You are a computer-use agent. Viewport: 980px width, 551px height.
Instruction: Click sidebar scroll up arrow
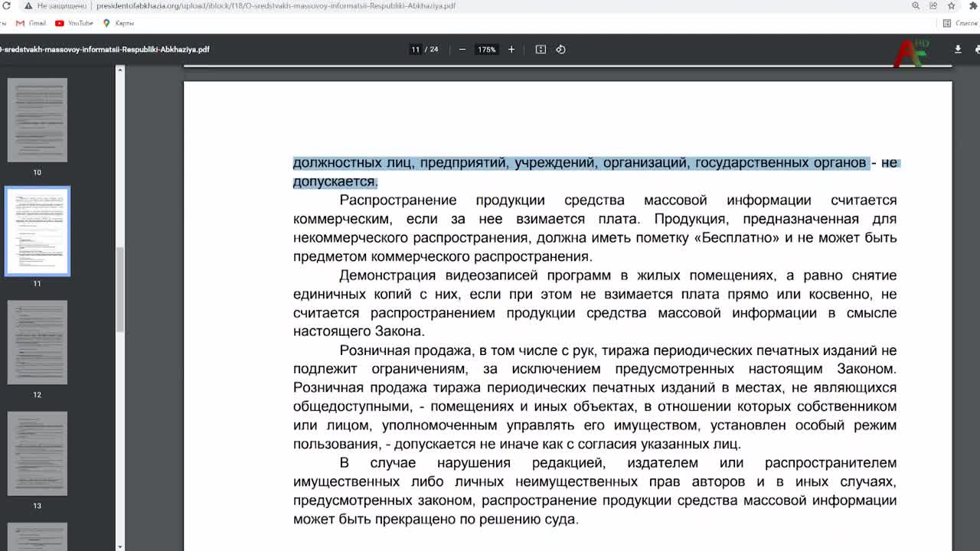pyautogui.click(x=120, y=70)
